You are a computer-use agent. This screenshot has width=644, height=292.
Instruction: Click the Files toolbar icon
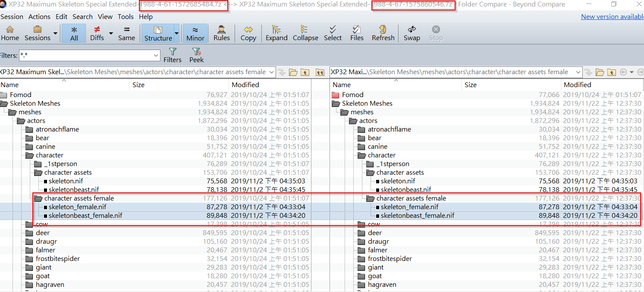coord(357,33)
